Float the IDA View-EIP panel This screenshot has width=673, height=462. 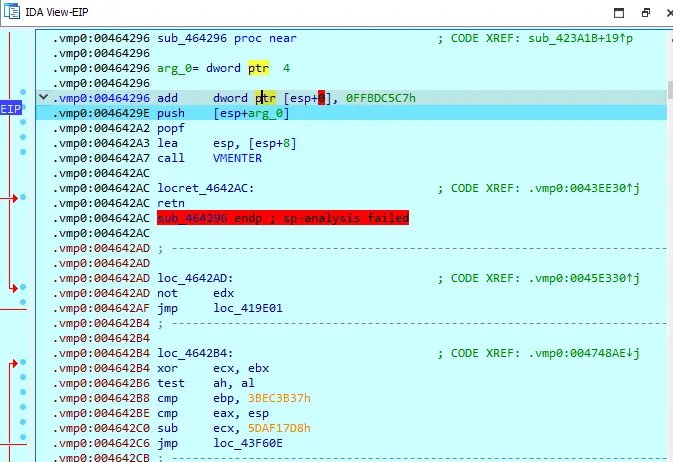click(646, 13)
